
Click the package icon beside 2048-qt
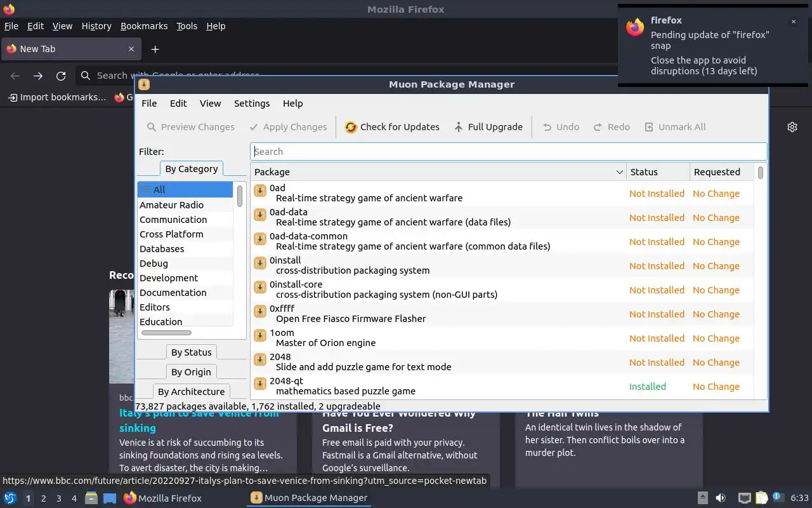[x=259, y=384]
